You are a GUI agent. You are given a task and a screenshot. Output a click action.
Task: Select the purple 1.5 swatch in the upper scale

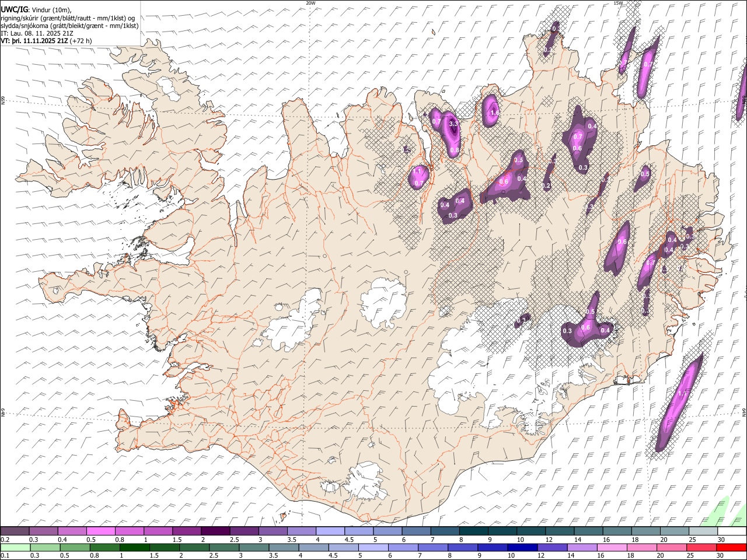coord(187,531)
